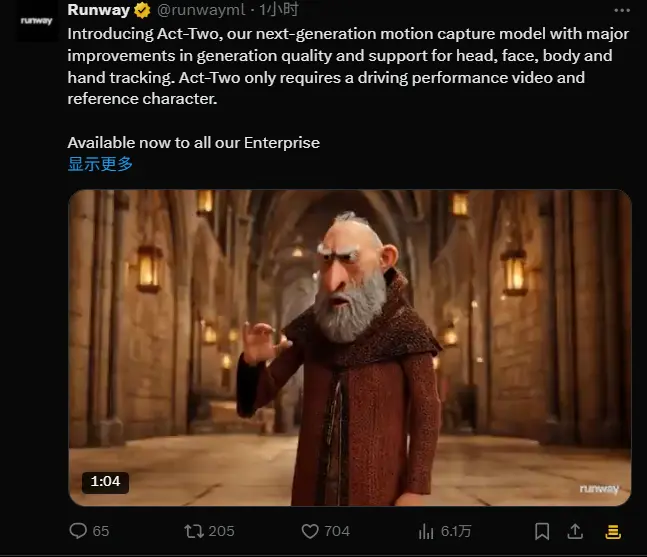Image resolution: width=647 pixels, height=557 pixels.
Task: Click the yellow stacked layers icon
Action: [613, 531]
